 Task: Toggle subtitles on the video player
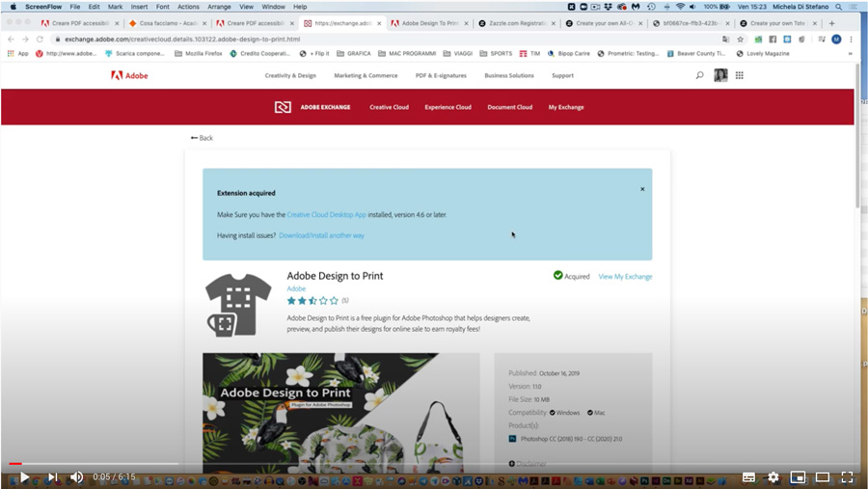(748, 476)
